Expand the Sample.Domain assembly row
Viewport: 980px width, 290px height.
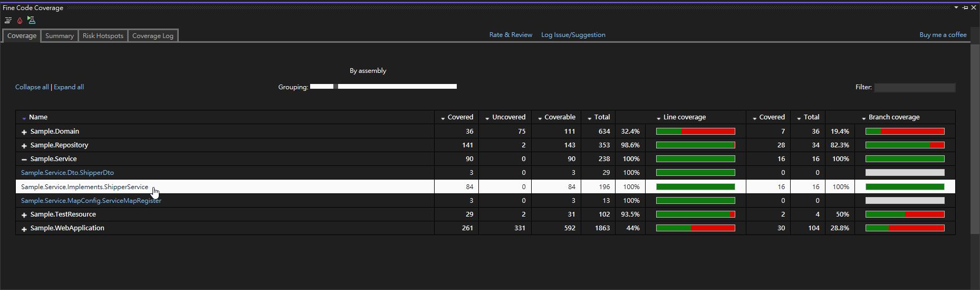(x=24, y=132)
